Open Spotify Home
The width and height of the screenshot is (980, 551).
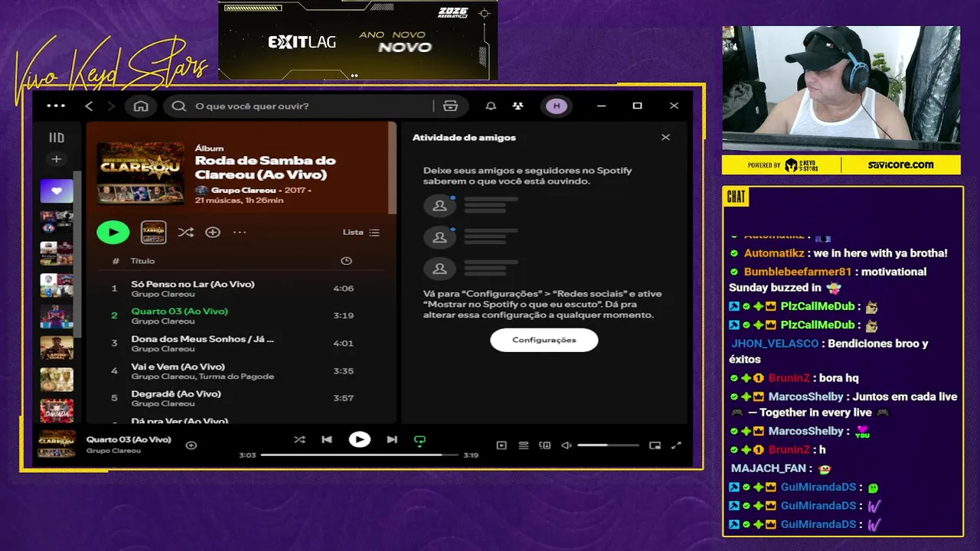point(141,106)
